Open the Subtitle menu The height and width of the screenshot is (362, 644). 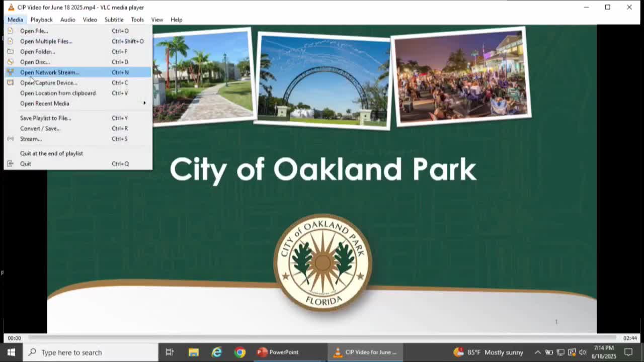click(x=114, y=20)
